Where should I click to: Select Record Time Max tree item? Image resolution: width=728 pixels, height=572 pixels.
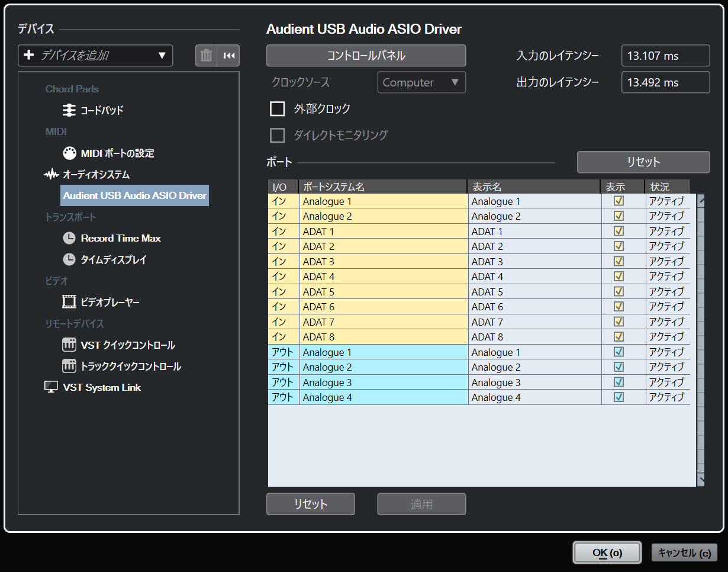[121, 238]
